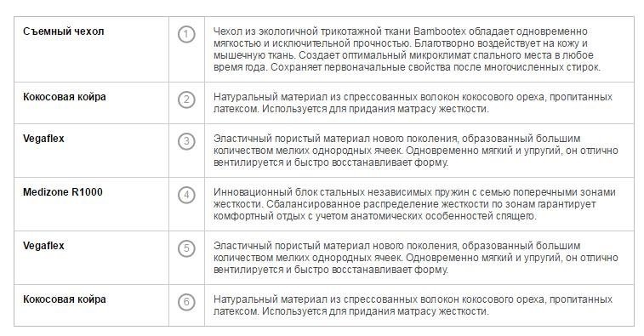This screenshot has height=336, width=644.
Task: Click the description beside circled number 2
Action: click(x=413, y=103)
